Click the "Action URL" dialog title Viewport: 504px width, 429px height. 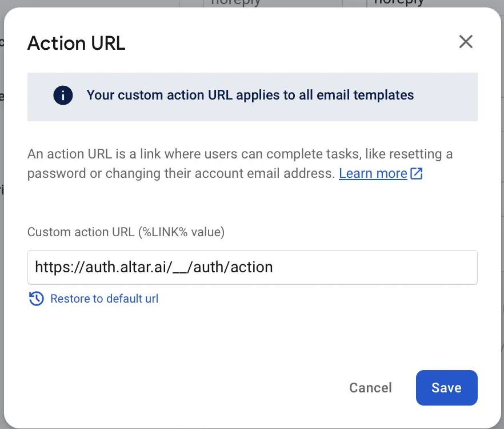tap(76, 43)
